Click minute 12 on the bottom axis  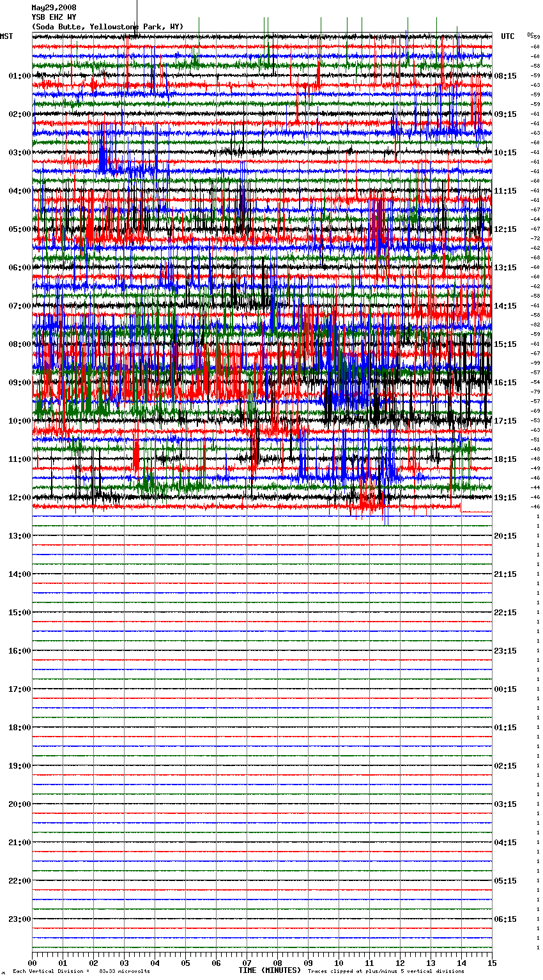click(x=401, y=963)
